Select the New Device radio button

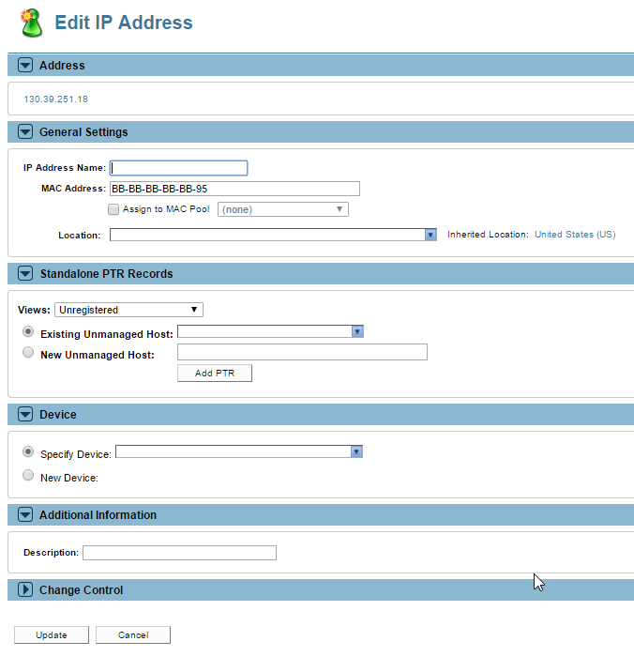28,475
